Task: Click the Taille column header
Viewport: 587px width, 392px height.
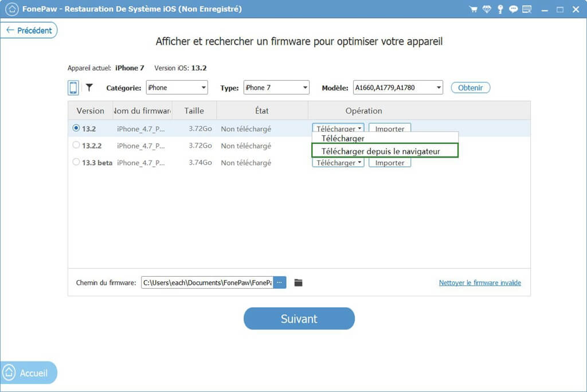Action: [194, 111]
